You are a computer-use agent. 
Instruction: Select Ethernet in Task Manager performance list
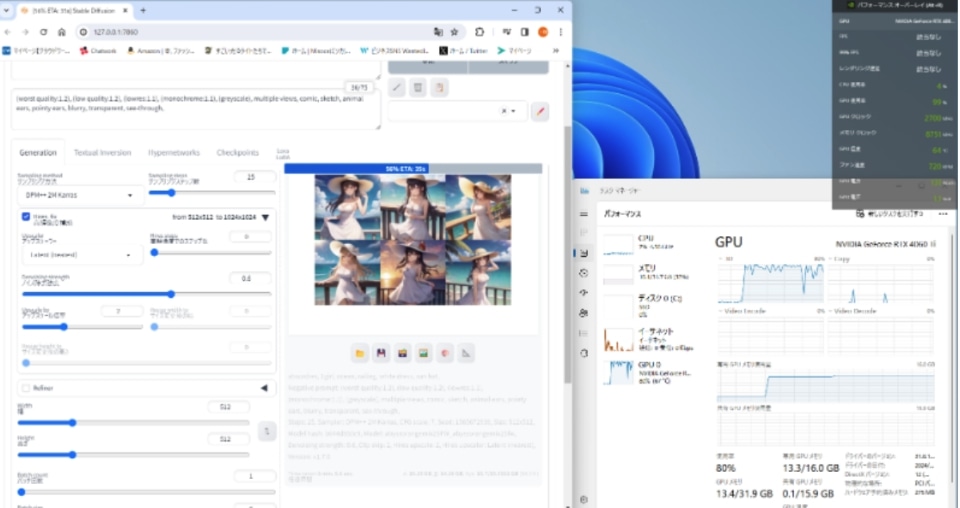click(650, 339)
